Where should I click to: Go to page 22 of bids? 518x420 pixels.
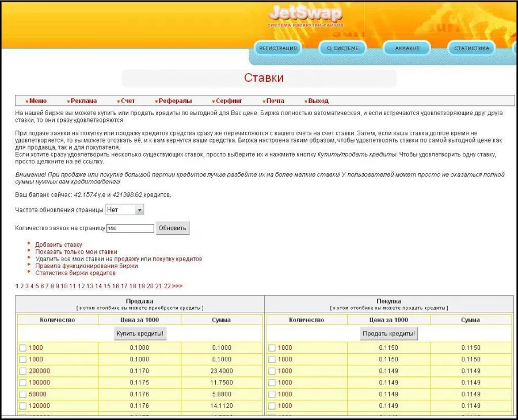pyautogui.click(x=167, y=286)
